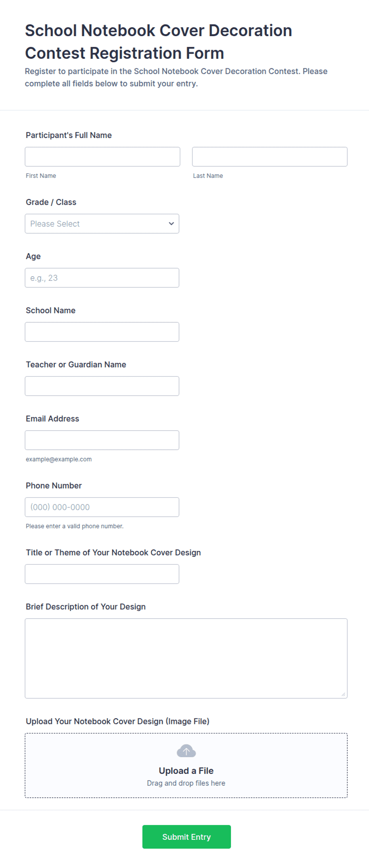This screenshot has height=868, width=369.
Task: Click the Brief Description text area
Action: (x=186, y=658)
